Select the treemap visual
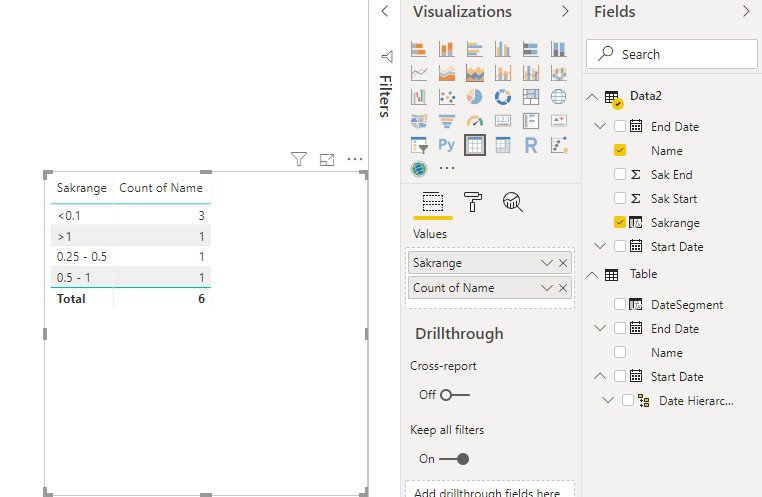The height and width of the screenshot is (497, 762). pyautogui.click(x=531, y=97)
